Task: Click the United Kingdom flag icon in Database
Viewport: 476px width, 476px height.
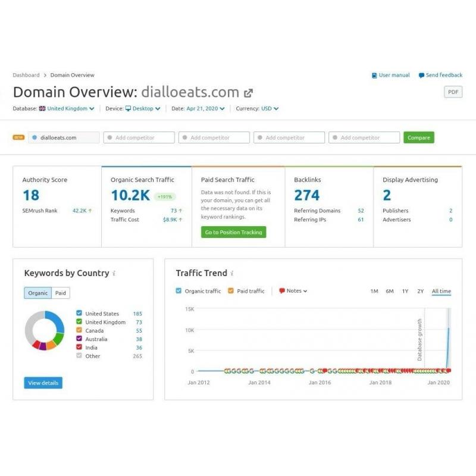Action: click(42, 108)
